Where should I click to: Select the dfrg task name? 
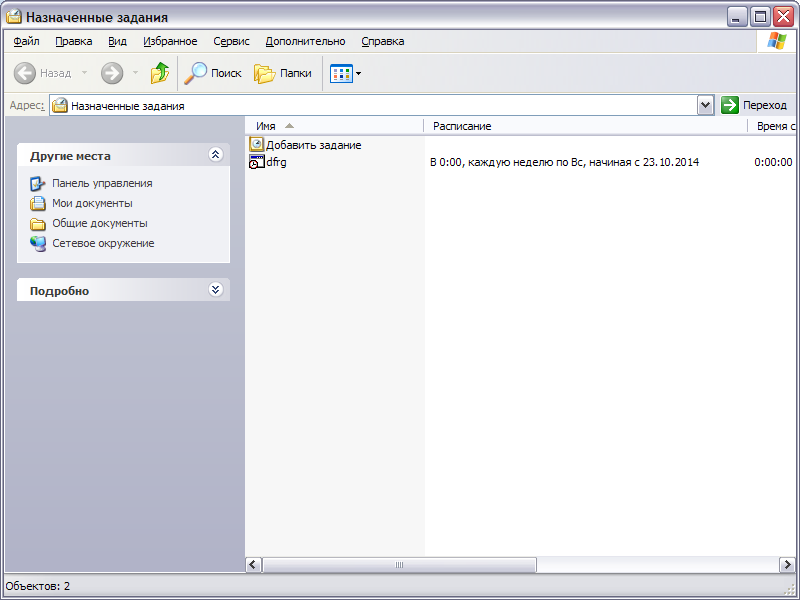pos(276,162)
